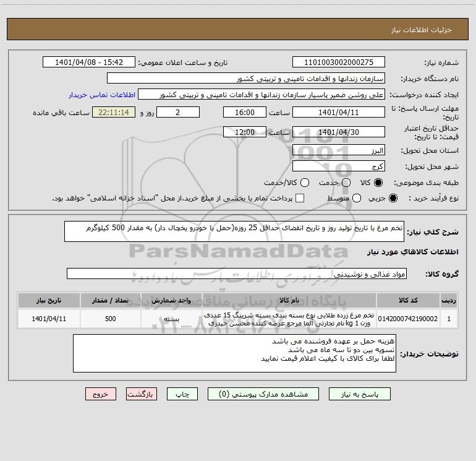Click the بازگشت back button

coord(142,394)
